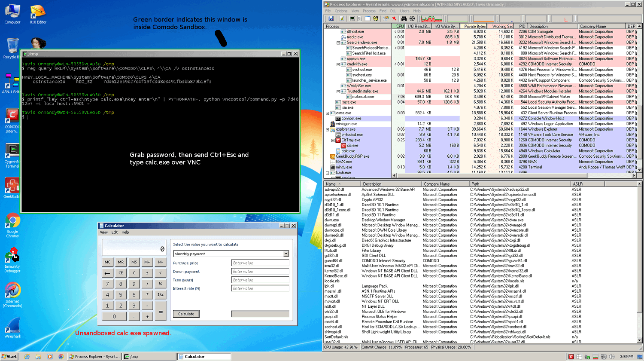This screenshot has height=361, width=644.
Task: Open the Process menu in Process Explorer
Action: pos(370,11)
